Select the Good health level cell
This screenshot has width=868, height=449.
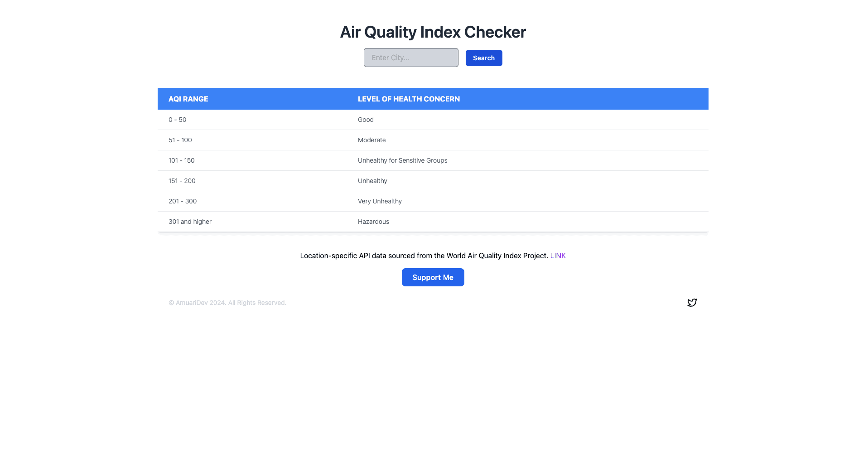tap(528, 120)
